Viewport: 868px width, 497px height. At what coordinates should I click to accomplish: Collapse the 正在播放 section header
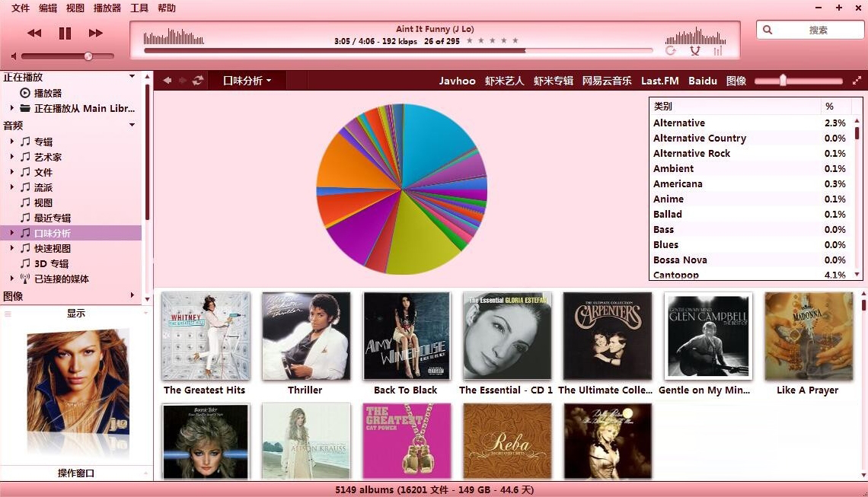pos(131,77)
